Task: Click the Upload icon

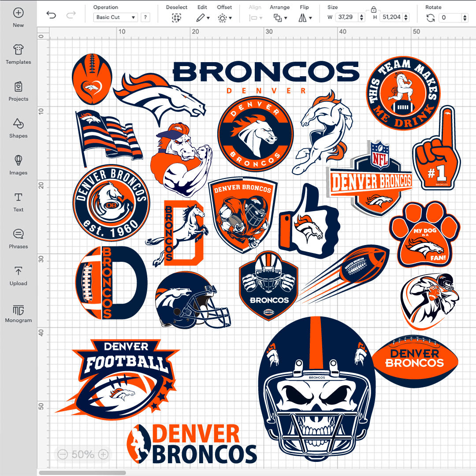Action: 18,271
